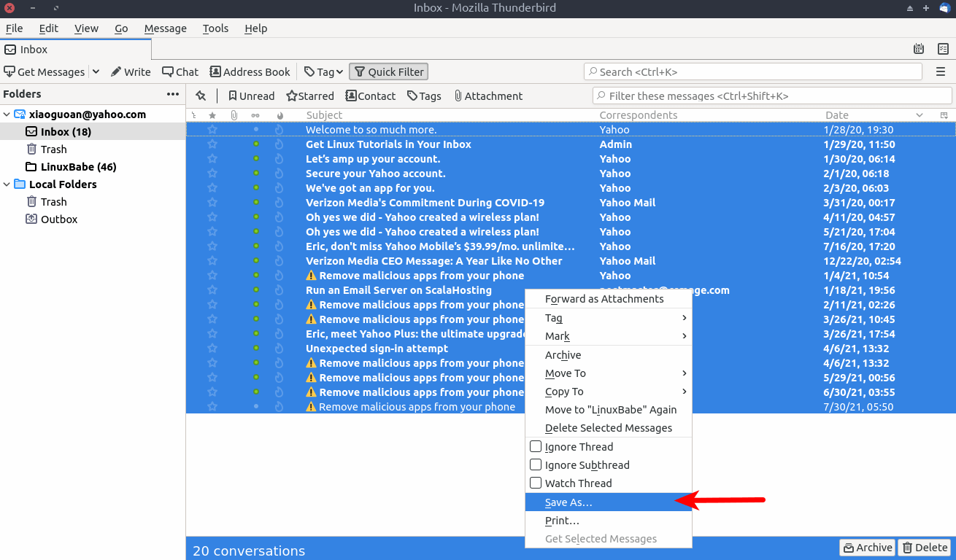Star the 'Welcome to so much more' message
This screenshot has width=956, height=560.
coord(212,130)
